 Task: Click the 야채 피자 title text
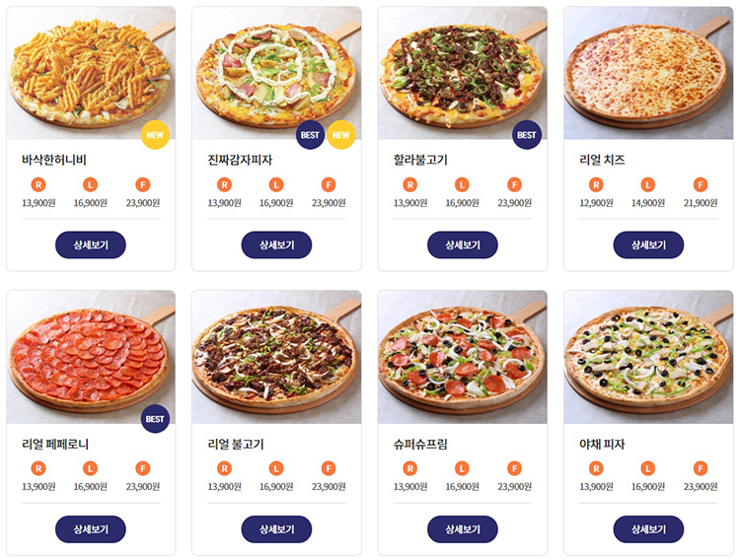(602, 444)
